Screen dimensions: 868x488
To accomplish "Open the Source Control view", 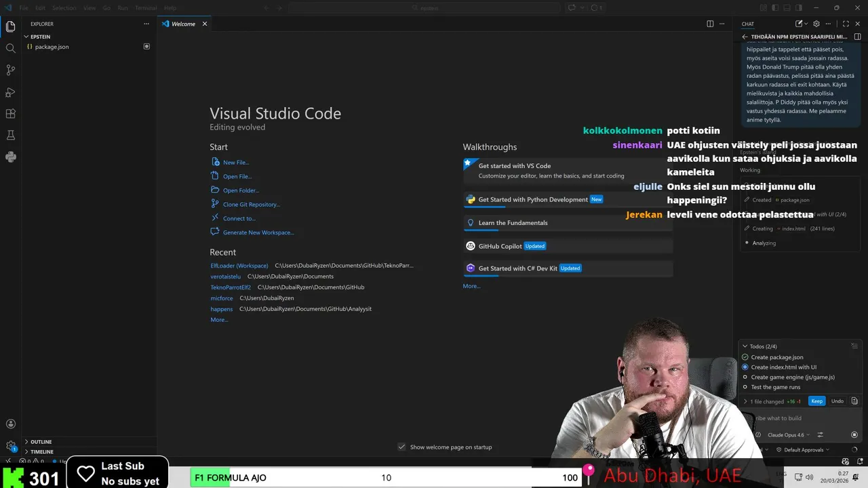I will [10, 70].
